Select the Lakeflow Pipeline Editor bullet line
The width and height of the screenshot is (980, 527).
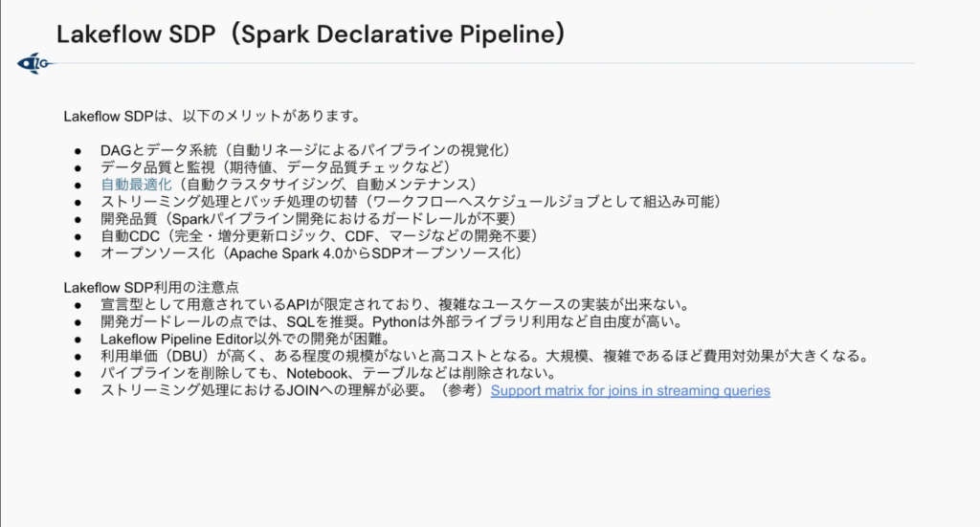(x=245, y=339)
